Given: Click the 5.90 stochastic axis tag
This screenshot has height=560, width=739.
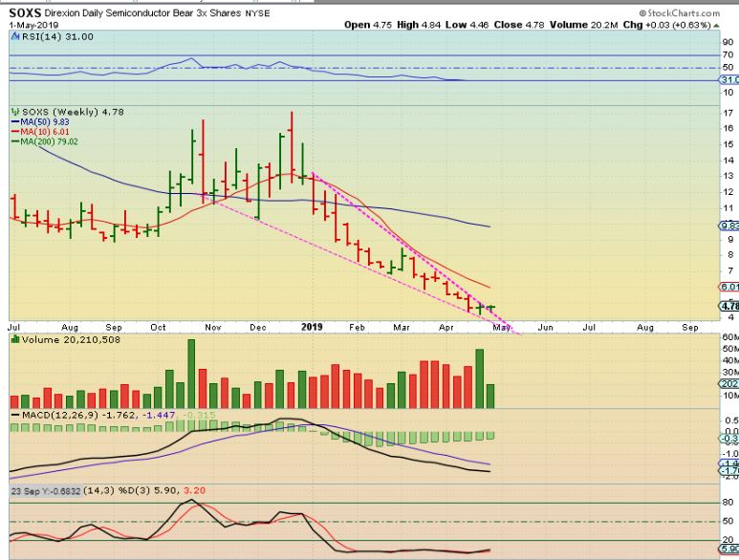Looking at the screenshot, I should (x=729, y=549).
